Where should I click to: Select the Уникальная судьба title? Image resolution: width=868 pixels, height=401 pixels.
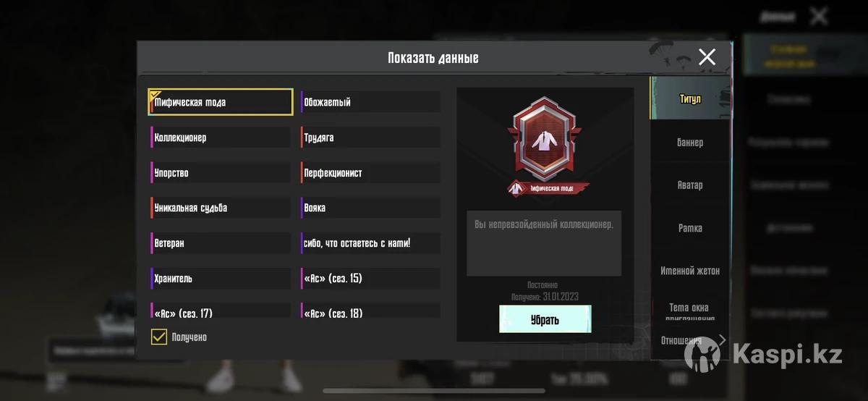coord(221,208)
